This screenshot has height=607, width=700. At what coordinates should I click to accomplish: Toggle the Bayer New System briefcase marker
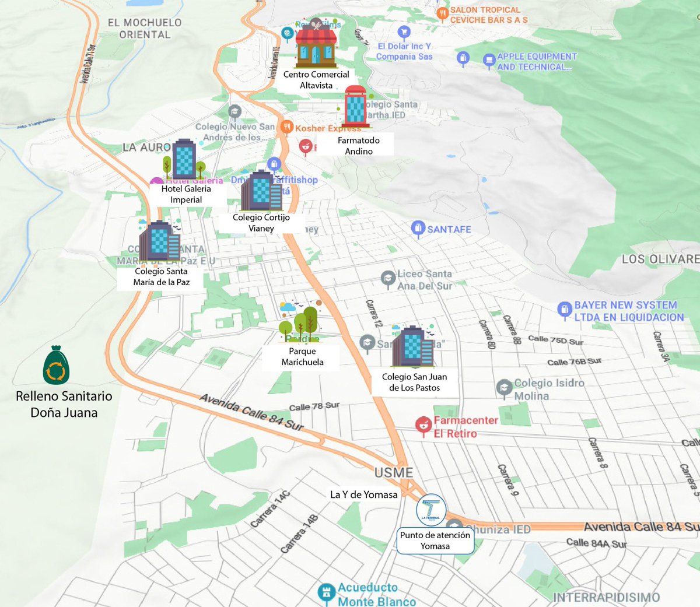[564, 310]
